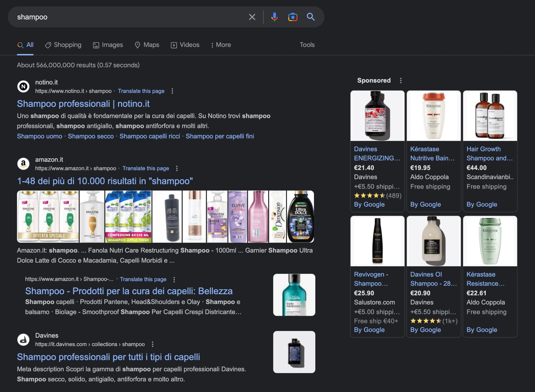Screen dimensions: 535x392
Task: Open the pink Redken bottle image
Action: [258, 216]
